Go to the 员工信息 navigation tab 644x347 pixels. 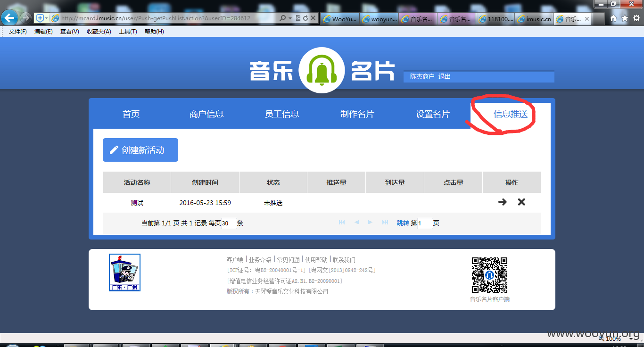tap(282, 114)
